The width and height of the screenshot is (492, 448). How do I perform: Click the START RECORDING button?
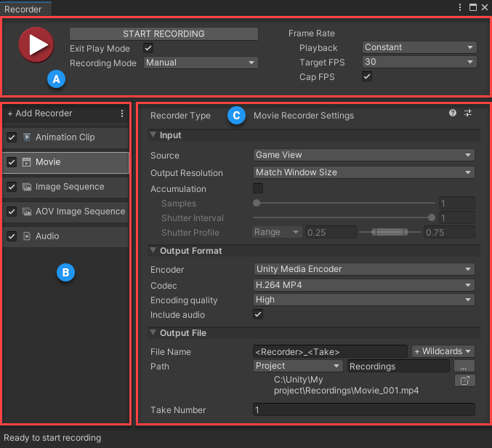[164, 33]
